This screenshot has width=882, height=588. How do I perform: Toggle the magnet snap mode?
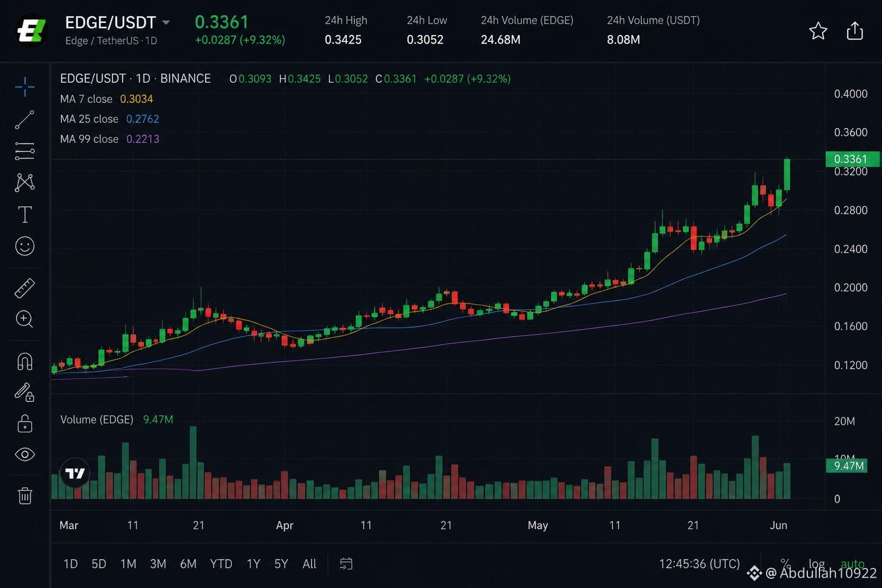click(25, 361)
